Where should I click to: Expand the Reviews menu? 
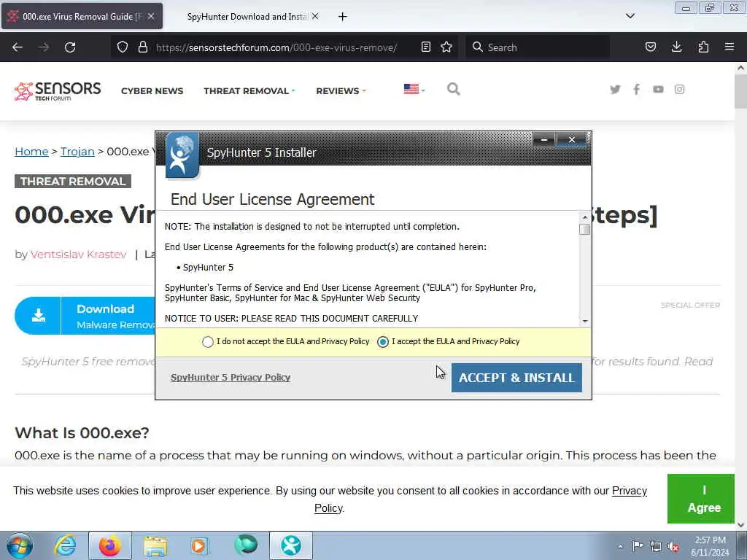point(341,91)
